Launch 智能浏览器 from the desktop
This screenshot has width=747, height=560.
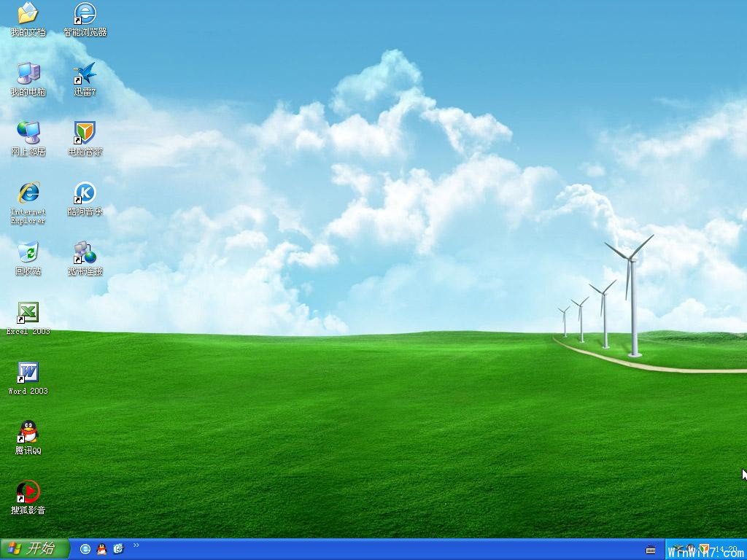point(85,19)
